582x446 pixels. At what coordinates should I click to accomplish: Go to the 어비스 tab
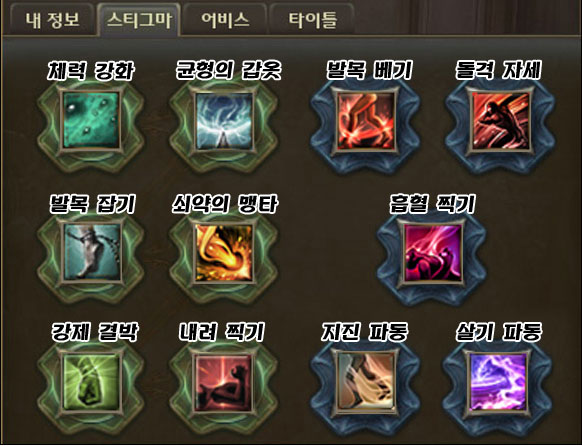(225, 20)
